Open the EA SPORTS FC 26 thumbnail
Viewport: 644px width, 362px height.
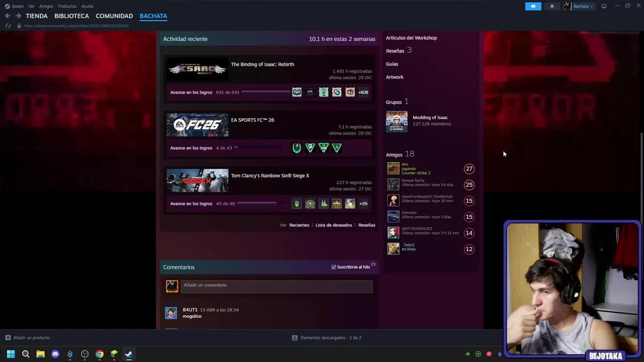click(197, 125)
